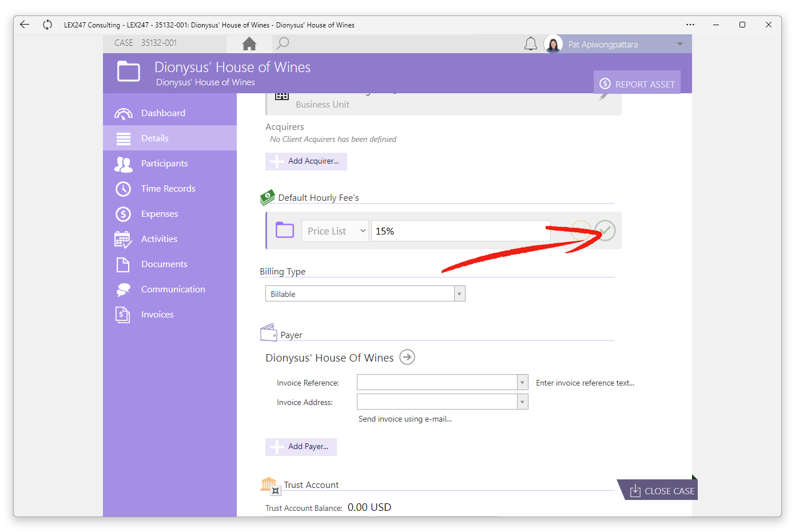This screenshot has height=532, width=795.
Task: Open the Dashboard section
Action: pyautogui.click(x=170, y=113)
